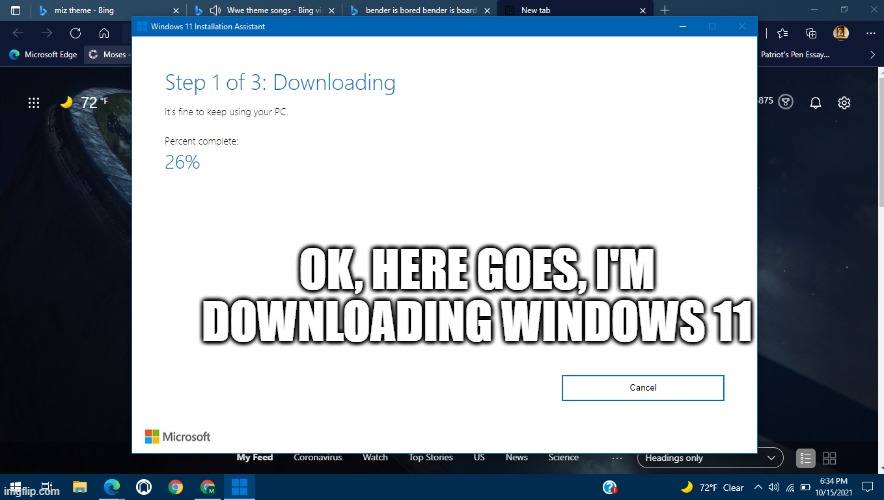Open Action Center notifications icon
The width and height of the screenshot is (884, 500).
click(x=868, y=488)
